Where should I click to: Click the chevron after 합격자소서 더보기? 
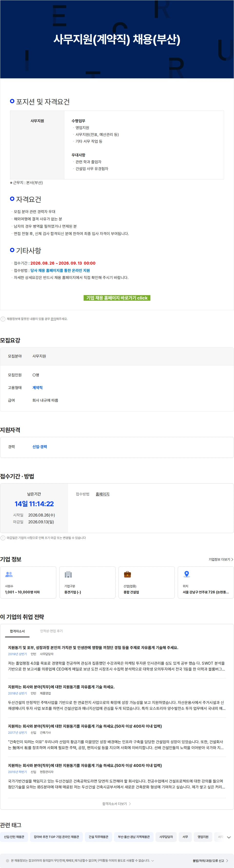click(130, 804)
